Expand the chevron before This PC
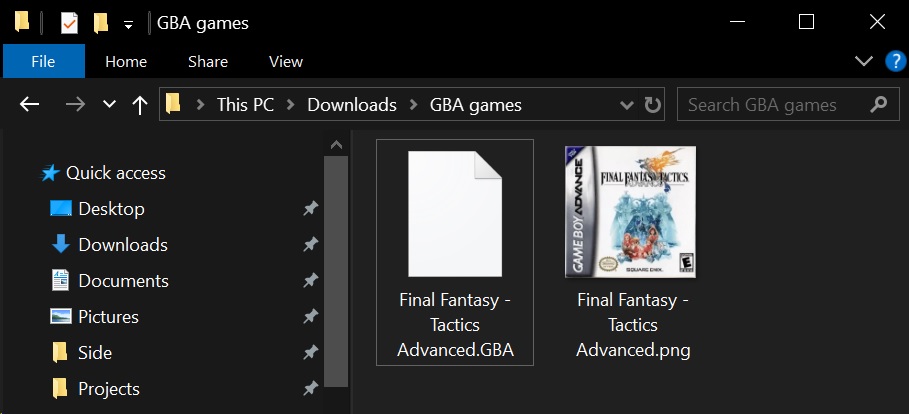Image resolution: width=909 pixels, height=414 pixels. 201,104
